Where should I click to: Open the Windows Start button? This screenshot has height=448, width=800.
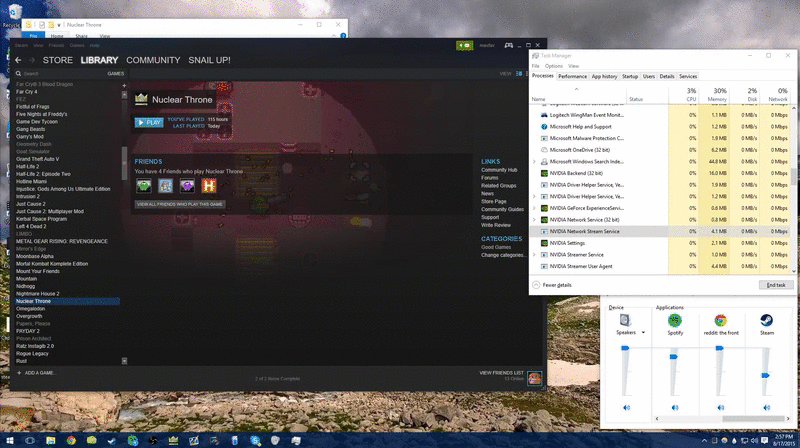click(10, 440)
